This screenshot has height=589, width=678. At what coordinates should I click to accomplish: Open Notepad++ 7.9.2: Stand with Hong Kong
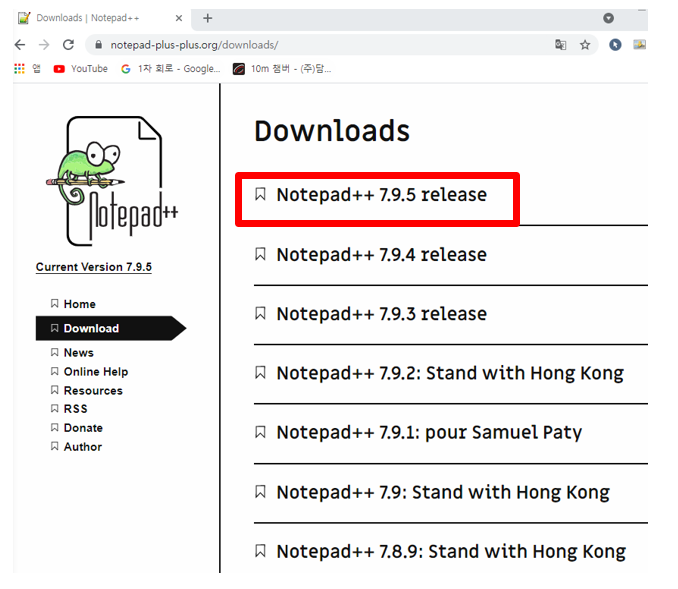[450, 373]
